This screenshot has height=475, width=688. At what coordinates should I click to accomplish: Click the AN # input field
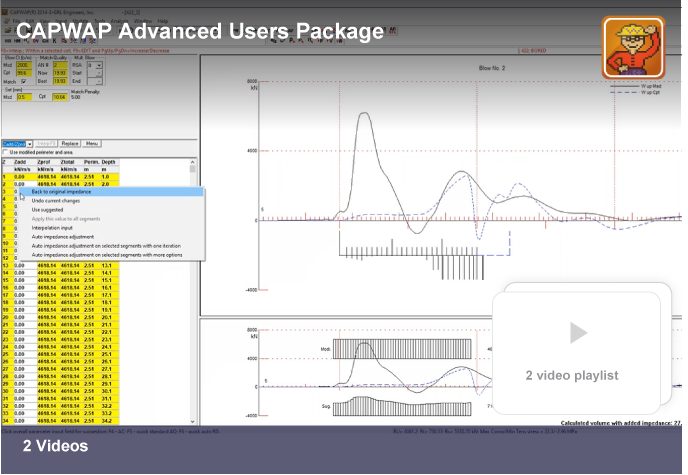(x=60, y=65)
